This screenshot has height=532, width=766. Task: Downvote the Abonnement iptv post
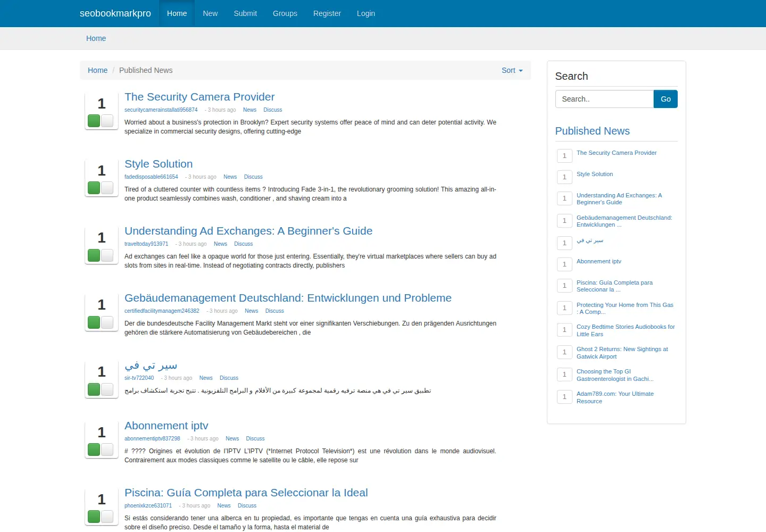[107, 450]
